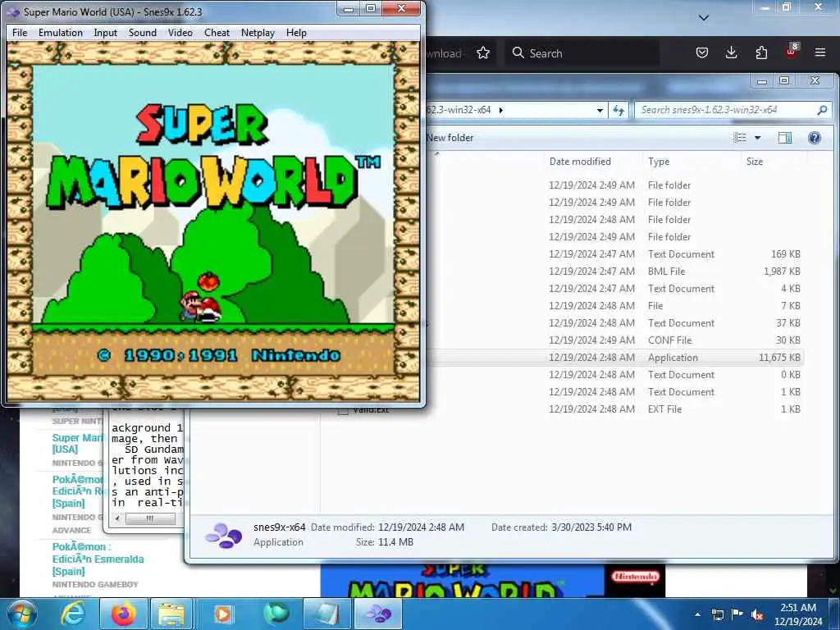Open the Action Center flag icon
Viewport: 840px width, 630px height.
pyautogui.click(x=737, y=614)
